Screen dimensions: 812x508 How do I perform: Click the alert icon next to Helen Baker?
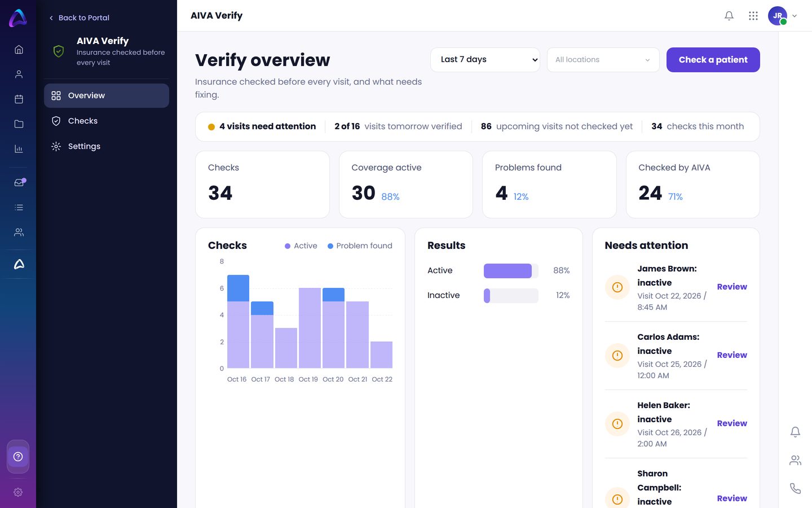[617, 424]
